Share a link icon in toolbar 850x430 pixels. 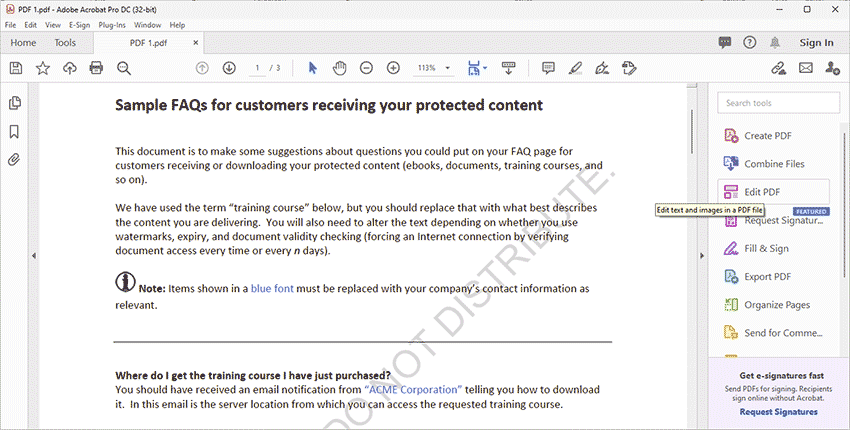(x=779, y=68)
